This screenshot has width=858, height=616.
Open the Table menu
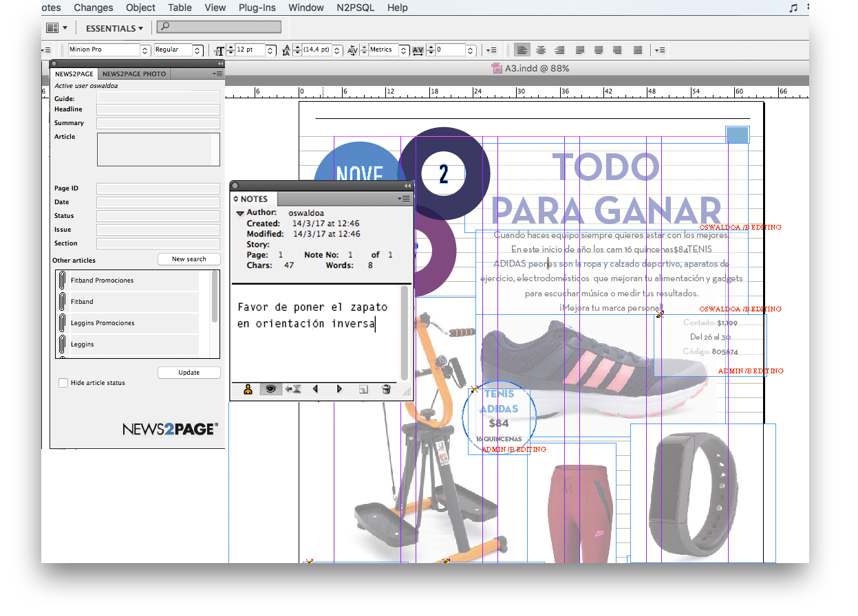pyautogui.click(x=180, y=8)
